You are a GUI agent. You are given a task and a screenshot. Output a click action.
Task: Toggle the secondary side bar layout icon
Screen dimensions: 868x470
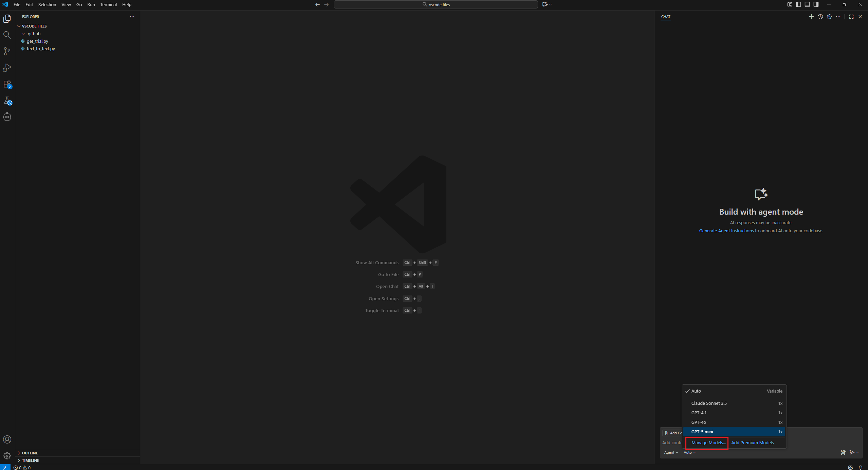816,4
